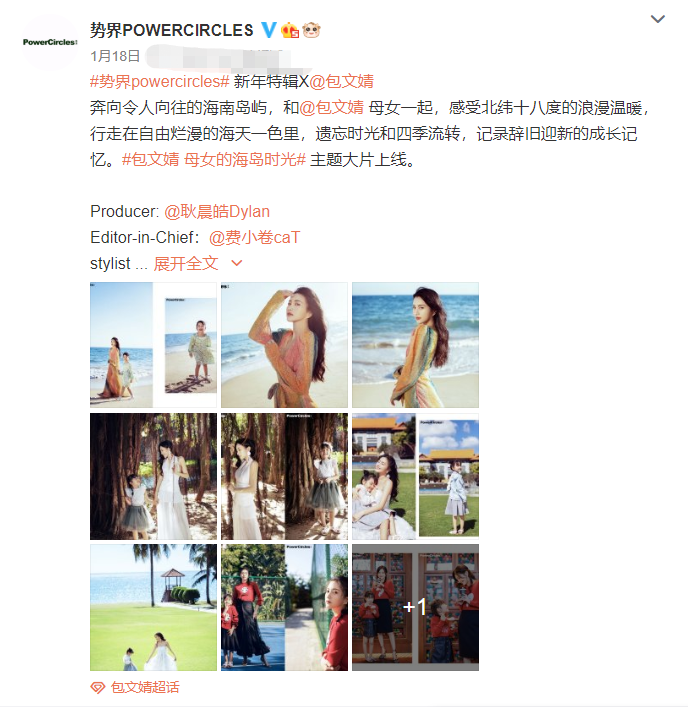Open the post options chevron menu
This screenshot has height=707, width=688.
coord(658,19)
